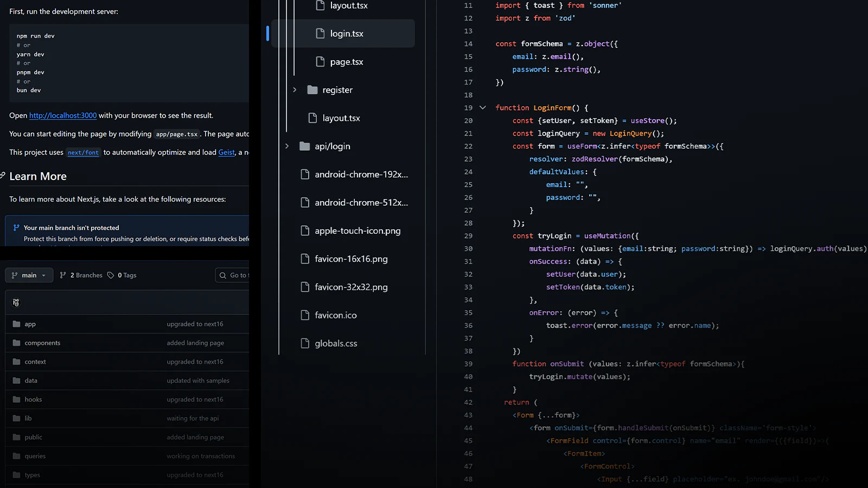Expand the api/login folder in tree
Screen dimensions: 868x488
[x=287, y=146]
